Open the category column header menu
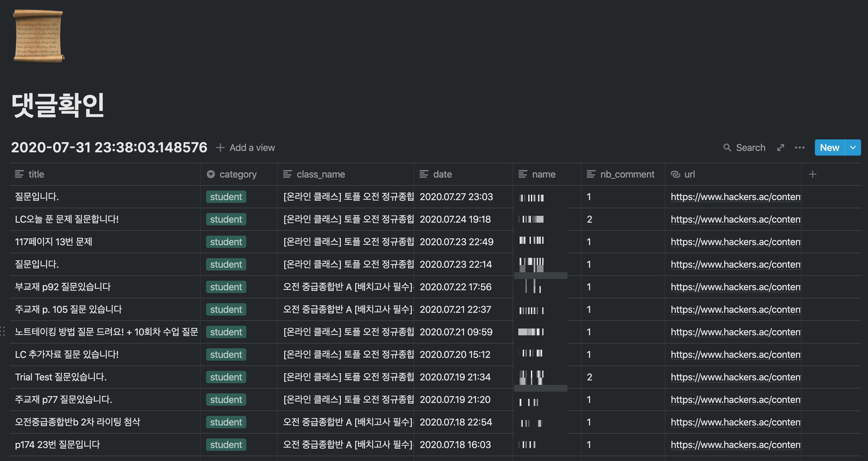The image size is (868, 461). (239, 174)
